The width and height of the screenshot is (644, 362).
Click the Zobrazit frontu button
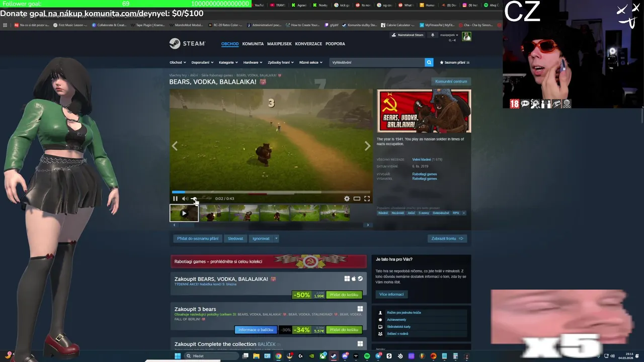447,239
